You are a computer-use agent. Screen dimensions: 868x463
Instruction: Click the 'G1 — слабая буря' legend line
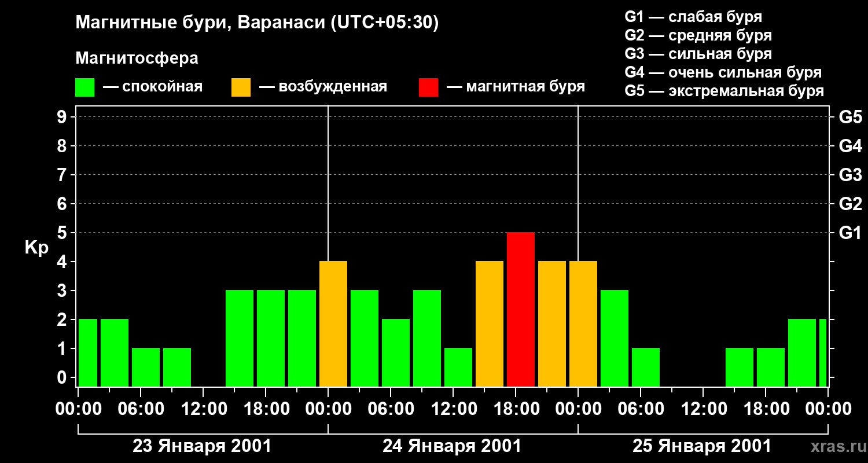693,17
